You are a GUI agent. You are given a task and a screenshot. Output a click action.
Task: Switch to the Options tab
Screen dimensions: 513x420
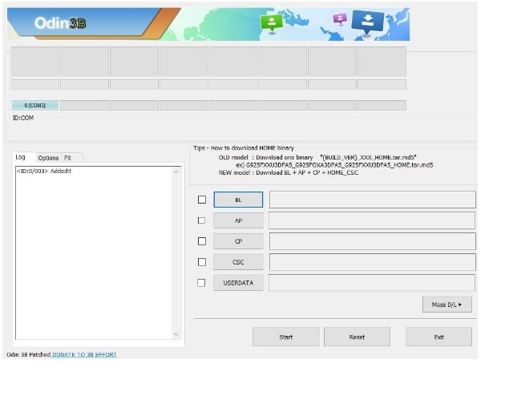tap(48, 158)
